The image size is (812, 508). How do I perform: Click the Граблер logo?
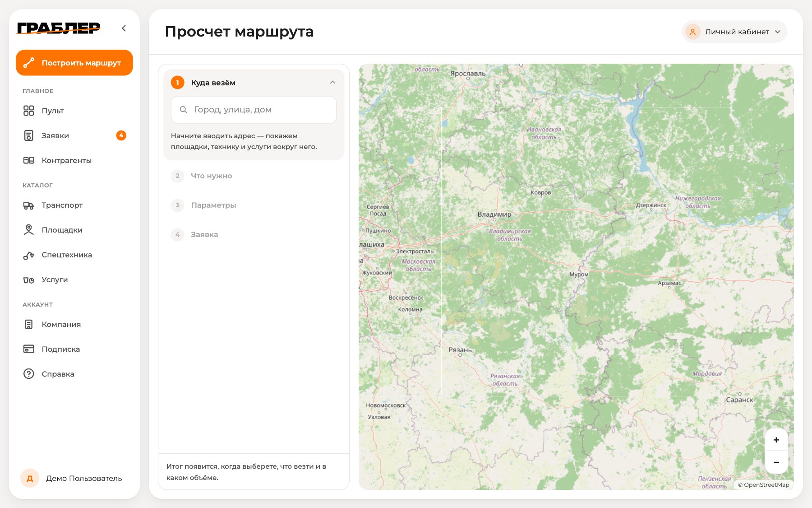(x=59, y=28)
